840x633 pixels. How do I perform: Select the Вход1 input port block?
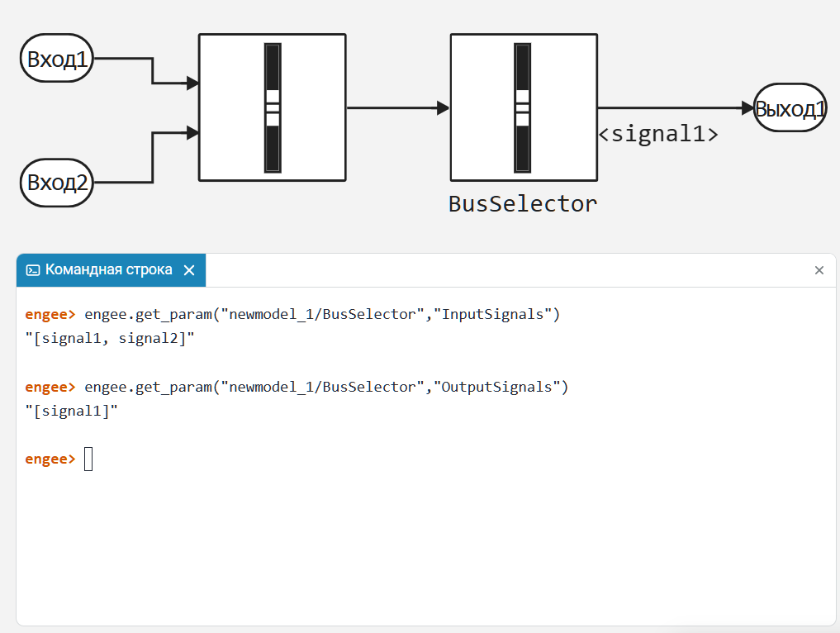(x=56, y=59)
